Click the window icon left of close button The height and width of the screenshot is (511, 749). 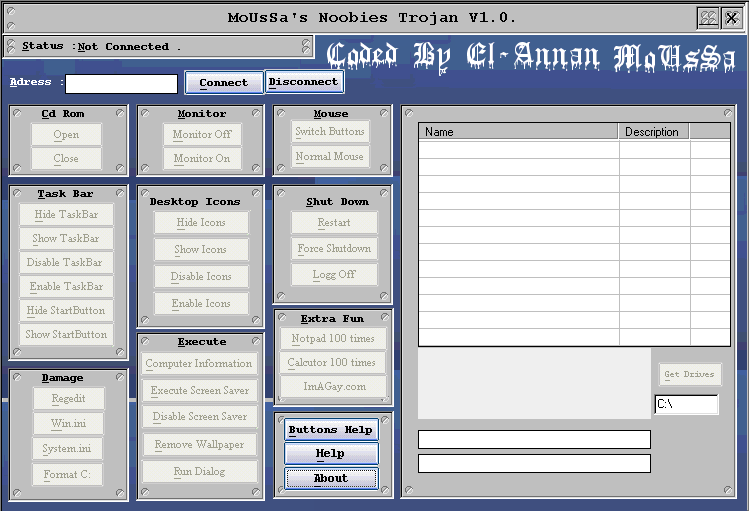708,18
